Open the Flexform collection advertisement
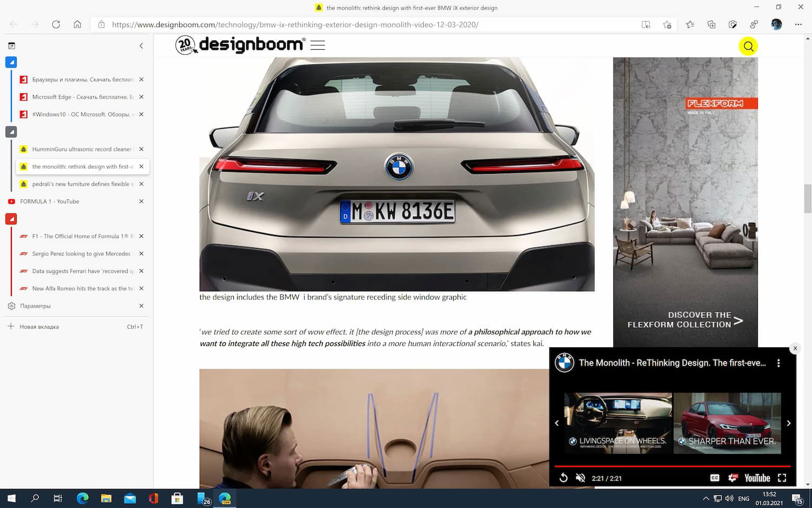Screen dimensions: 812x508 685,202
